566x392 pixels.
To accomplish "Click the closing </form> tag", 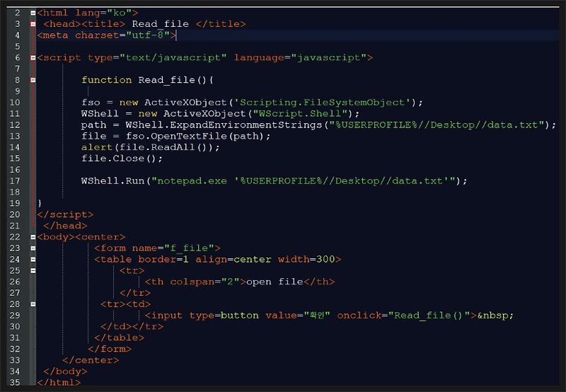I will tap(110, 349).
